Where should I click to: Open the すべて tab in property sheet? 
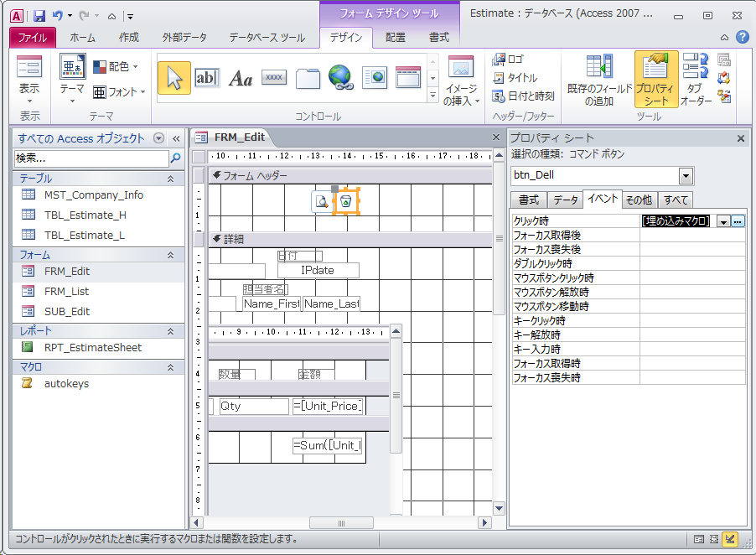click(676, 200)
